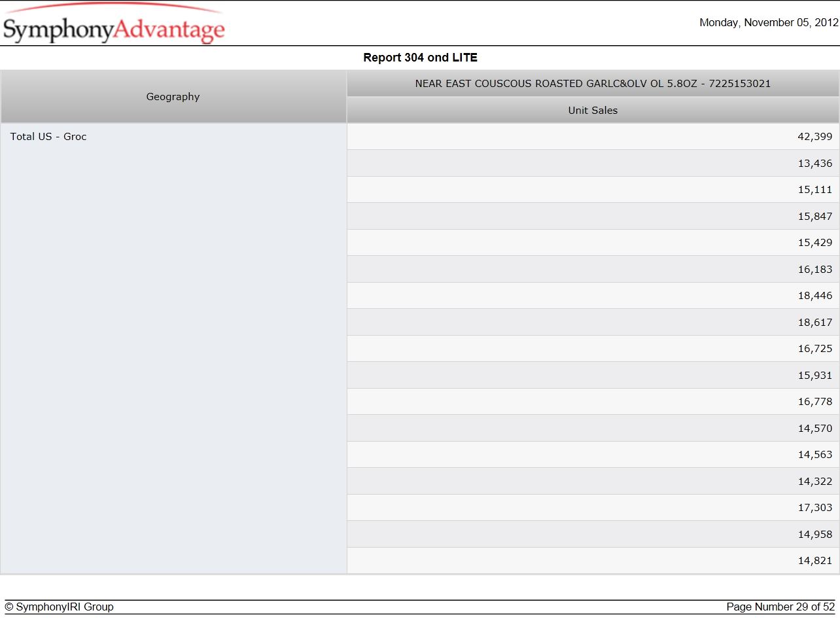
Task: Select the date Monday, November 05, 2012
Action: pyautogui.click(x=769, y=23)
